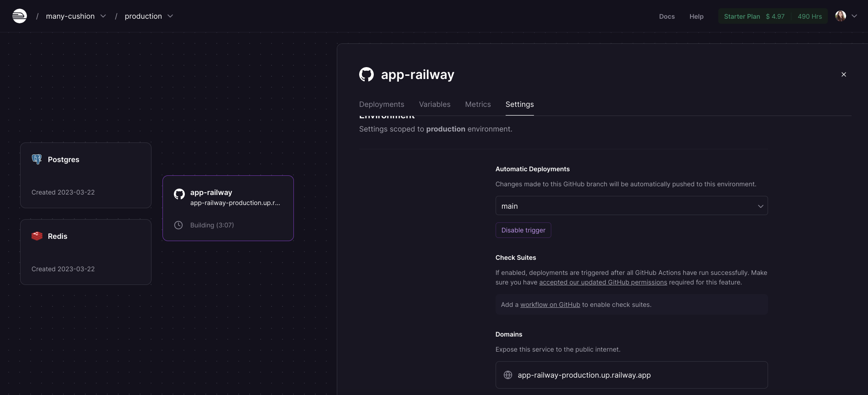This screenshot has height=395, width=868.
Task: Click the Starter Plan usage badge
Action: tap(773, 16)
